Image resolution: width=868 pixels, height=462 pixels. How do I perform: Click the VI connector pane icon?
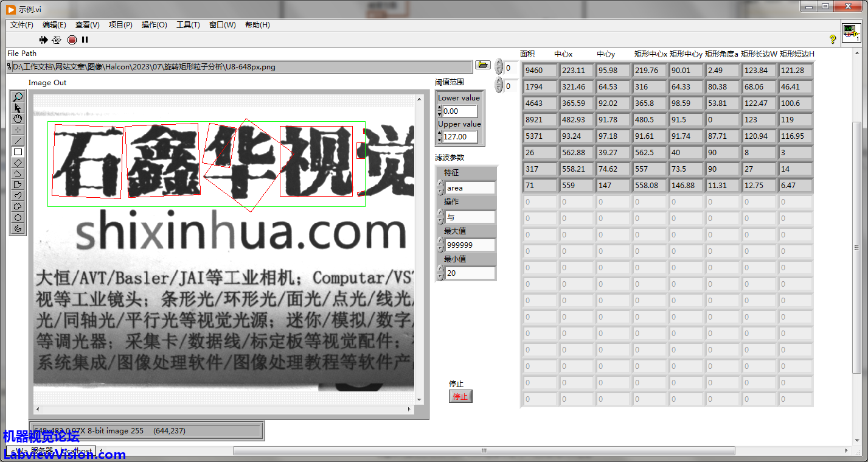coord(851,33)
